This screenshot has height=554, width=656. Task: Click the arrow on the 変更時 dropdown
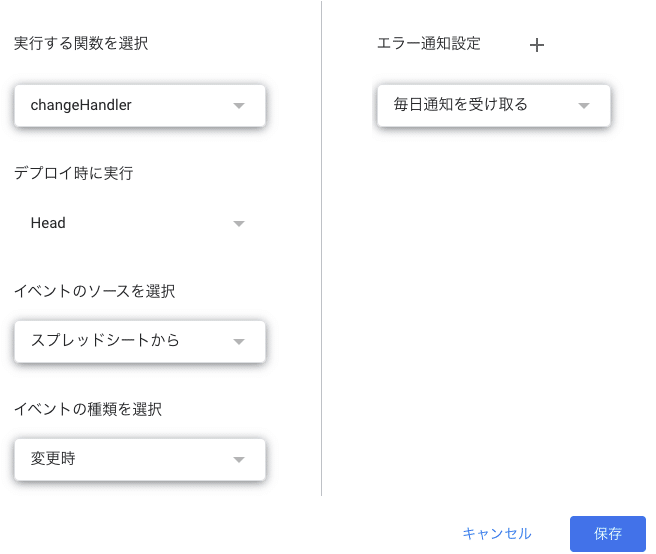point(239,460)
